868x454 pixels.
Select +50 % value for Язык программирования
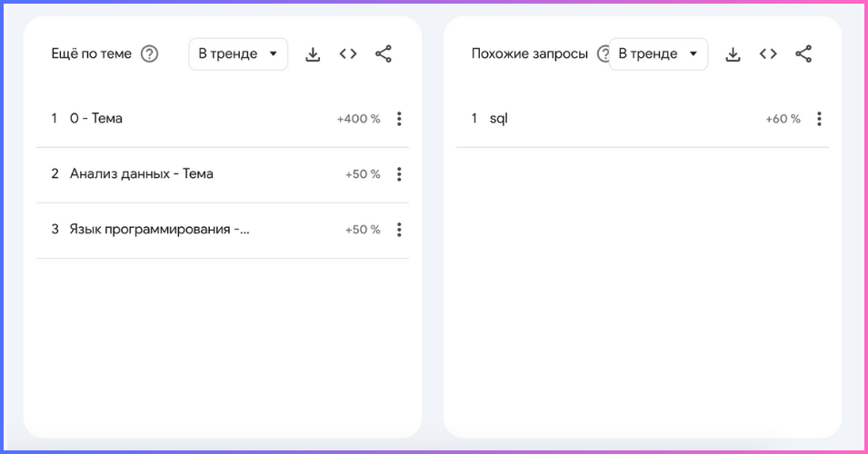[363, 230]
